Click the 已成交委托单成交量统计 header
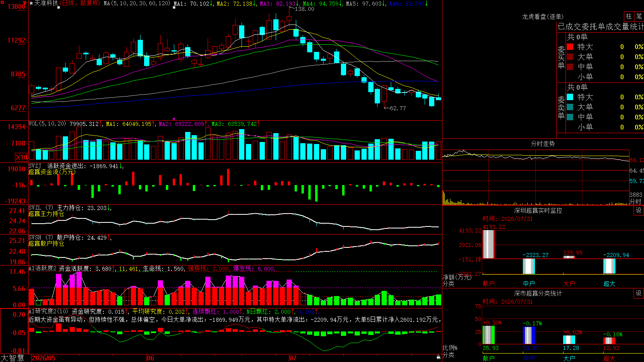This screenshot has width=644, height=362. click(x=601, y=27)
